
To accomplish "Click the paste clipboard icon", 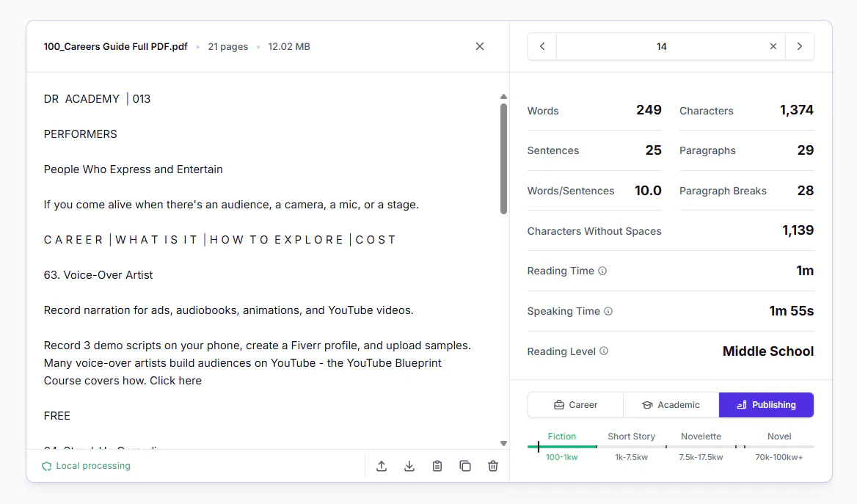I will [x=437, y=466].
